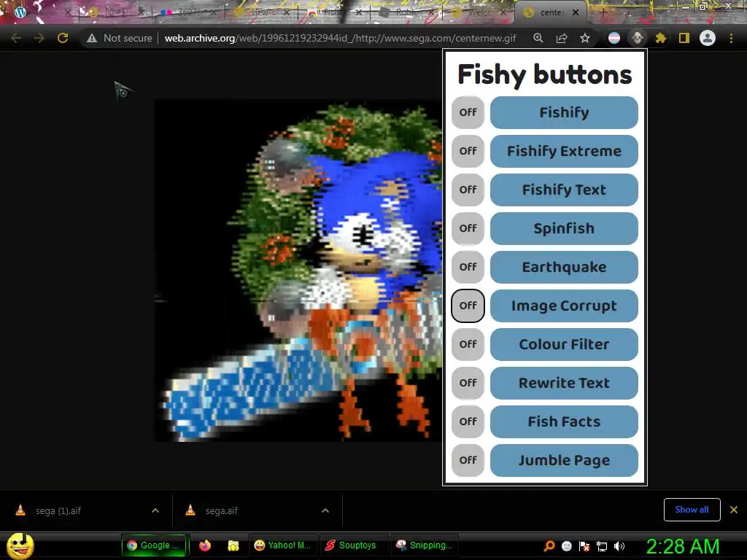
Task: Run the Jumble Page button
Action: coord(564,460)
